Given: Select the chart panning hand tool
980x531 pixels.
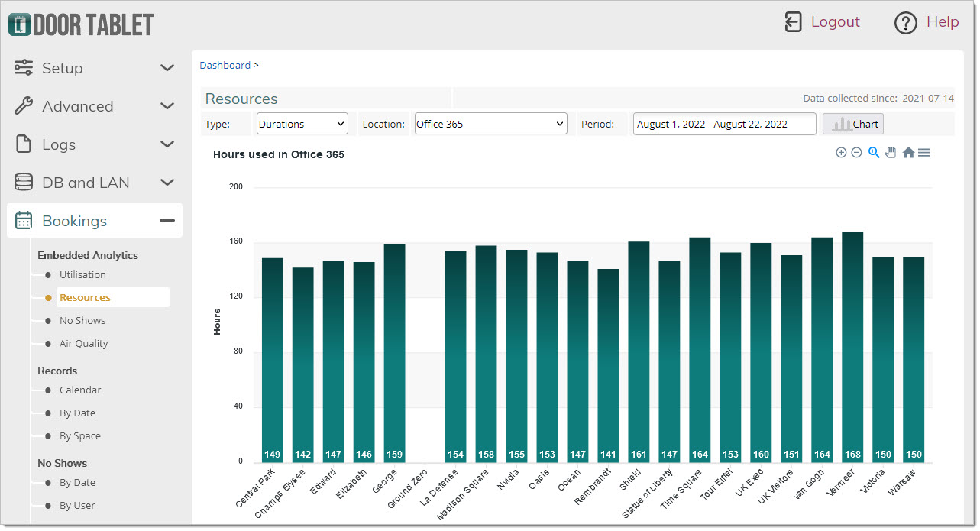Looking at the screenshot, I should (x=891, y=153).
